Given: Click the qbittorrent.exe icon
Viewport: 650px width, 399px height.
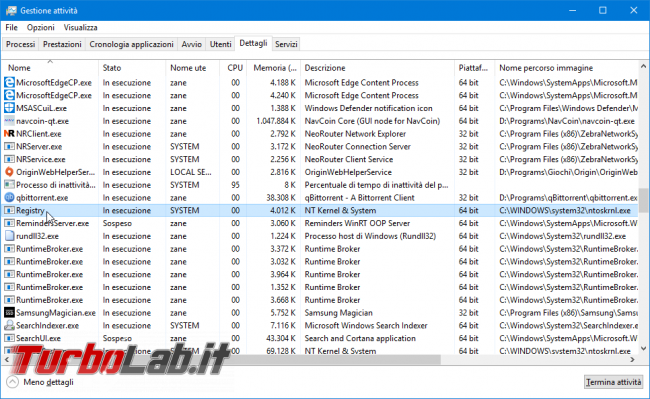Looking at the screenshot, I should click(x=9, y=198).
